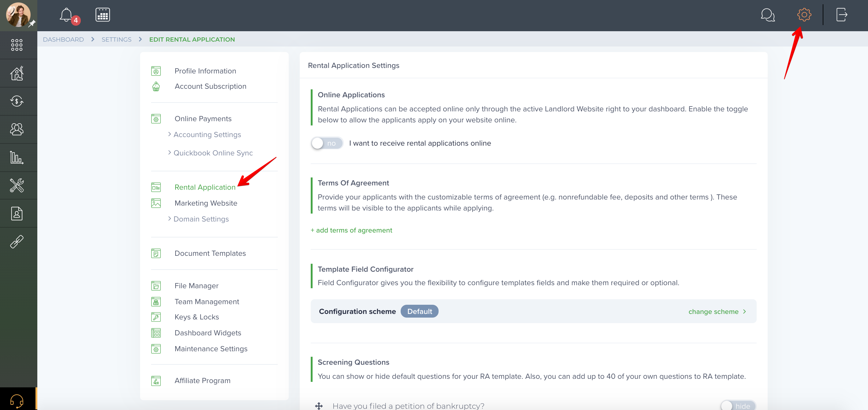The image size is (868, 410).
Task: Click the Dashboard Widgets icon
Action: [156, 333]
